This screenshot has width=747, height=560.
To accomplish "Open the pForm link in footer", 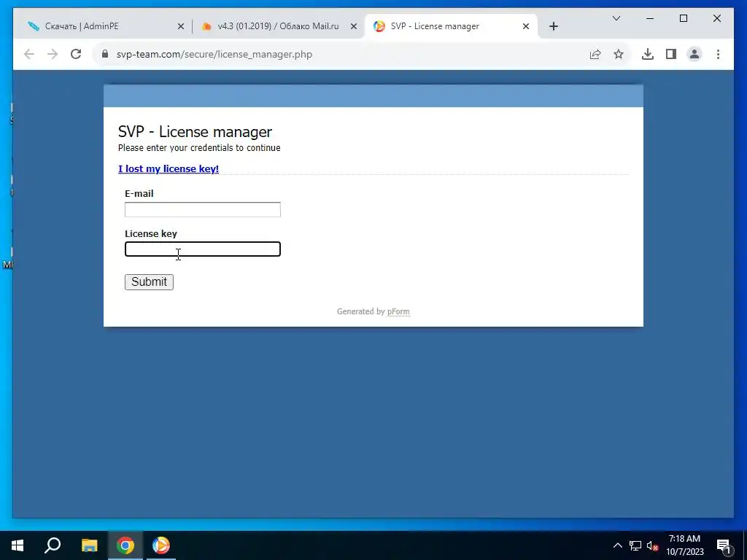I will [398, 311].
